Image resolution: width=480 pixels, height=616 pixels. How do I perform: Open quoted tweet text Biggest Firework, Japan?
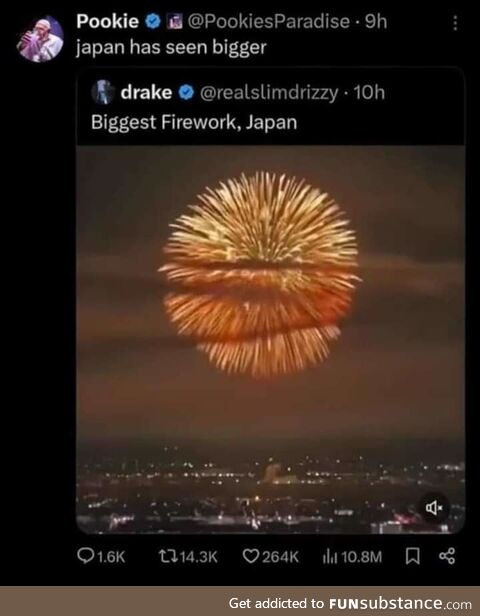tap(194, 122)
